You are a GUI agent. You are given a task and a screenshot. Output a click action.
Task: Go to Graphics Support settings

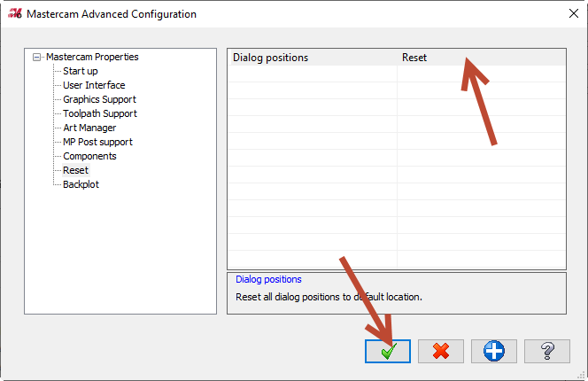click(99, 99)
